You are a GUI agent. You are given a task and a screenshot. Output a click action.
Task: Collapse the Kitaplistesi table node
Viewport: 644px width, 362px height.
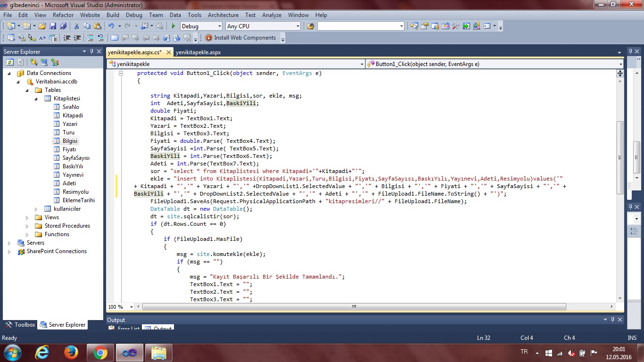[36, 99]
